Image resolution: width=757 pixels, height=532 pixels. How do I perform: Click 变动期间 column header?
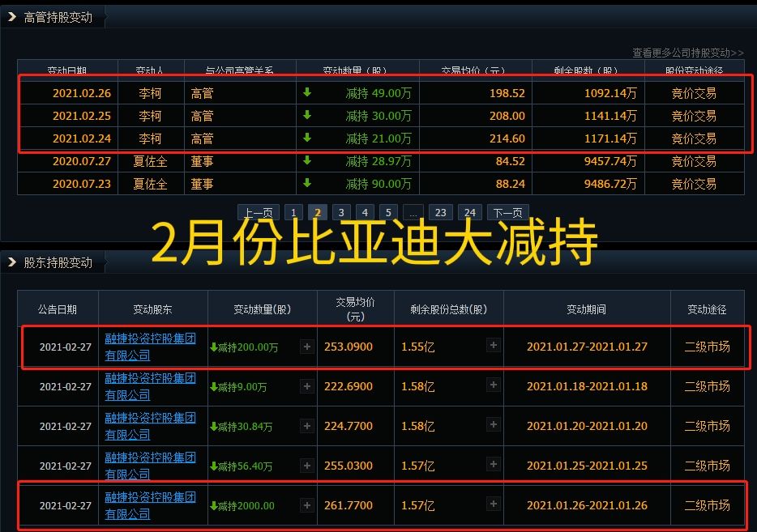click(586, 309)
